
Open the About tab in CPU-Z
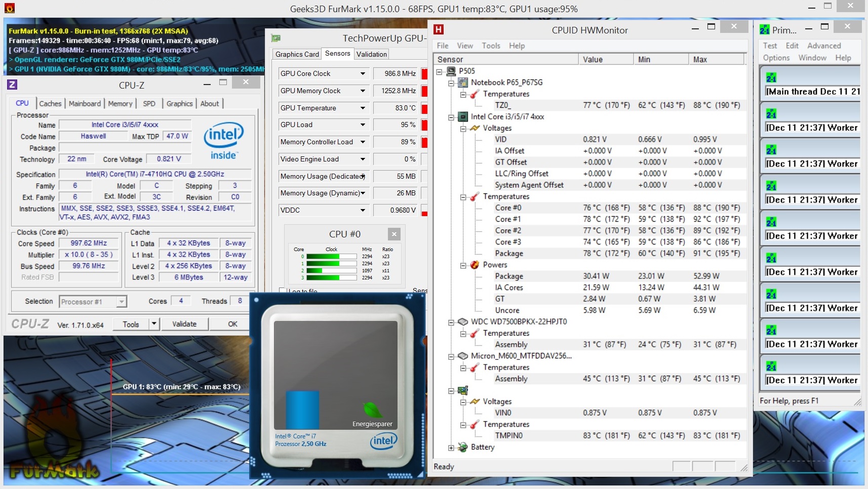pos(210,103)
